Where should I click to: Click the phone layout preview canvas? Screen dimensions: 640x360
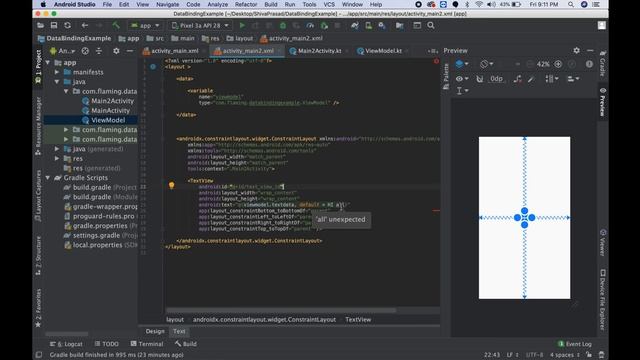[524, 218]
